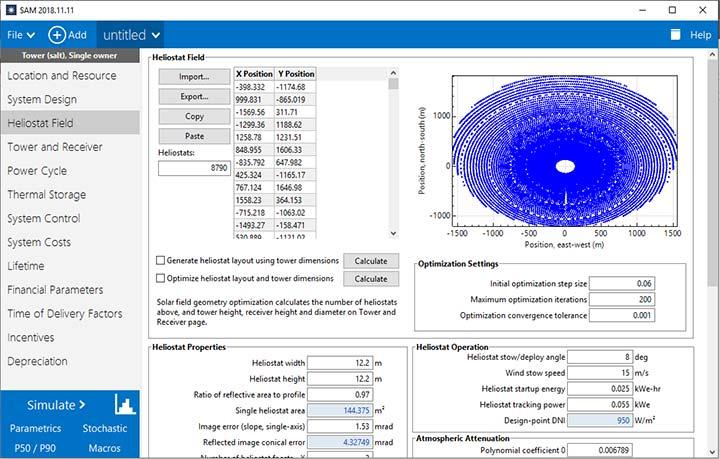Screen dimensions: 720x459
Task: Click the notes page icon near Help
Action: (675, 35)
